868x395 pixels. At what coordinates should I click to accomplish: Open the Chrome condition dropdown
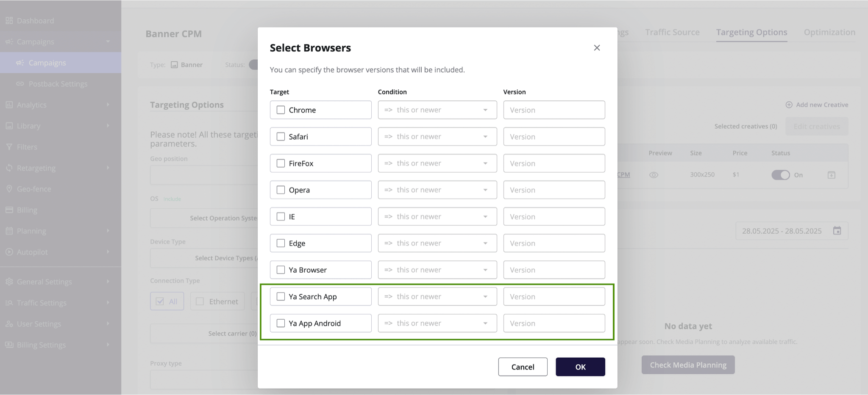(x=437, y=110)
